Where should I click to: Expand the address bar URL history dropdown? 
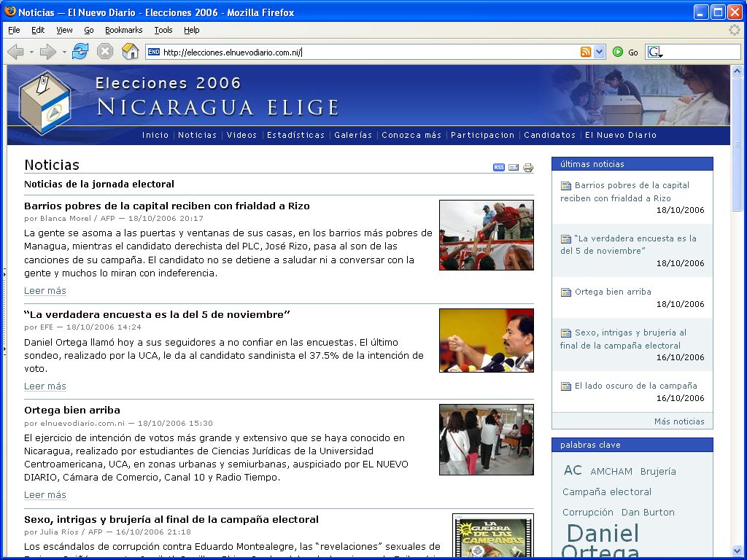click(600, 52)
